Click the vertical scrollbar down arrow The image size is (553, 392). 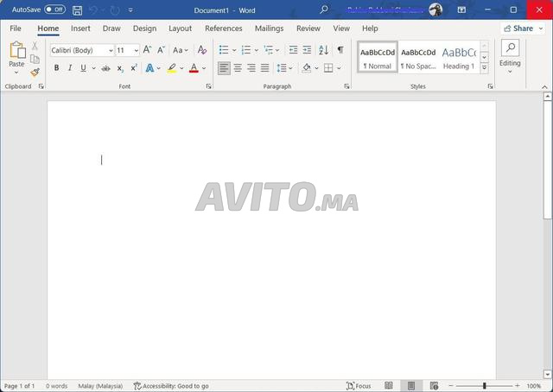tap(547, 374)
